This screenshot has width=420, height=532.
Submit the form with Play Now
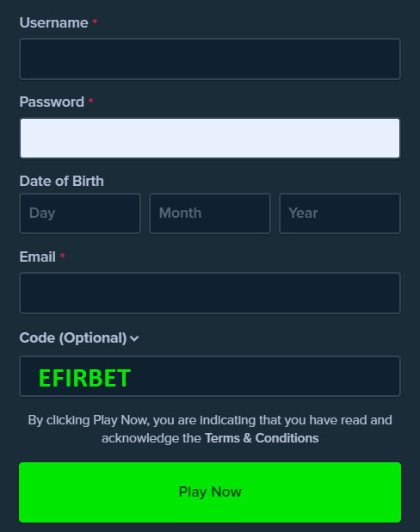210,492
